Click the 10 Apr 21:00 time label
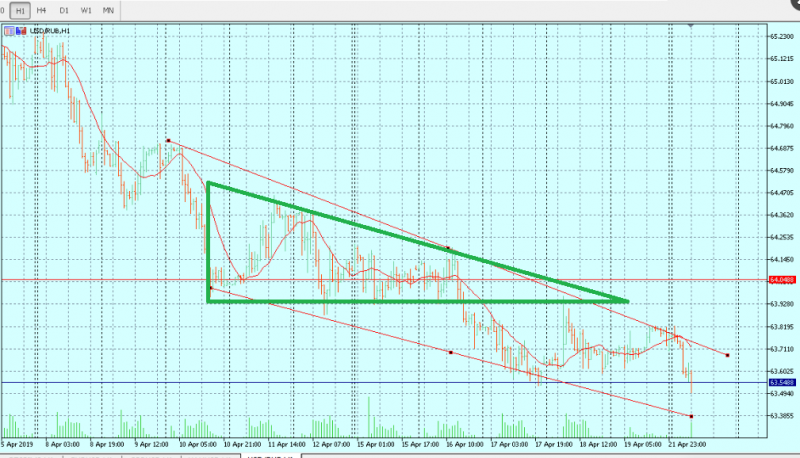The height and width of the screenshot is (458, 800). point(242,444)
